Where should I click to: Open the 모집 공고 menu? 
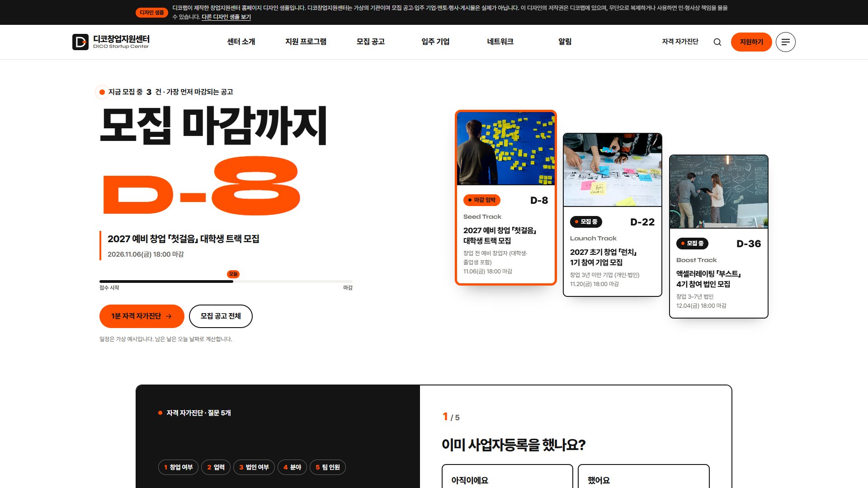[x=371, y=42]
